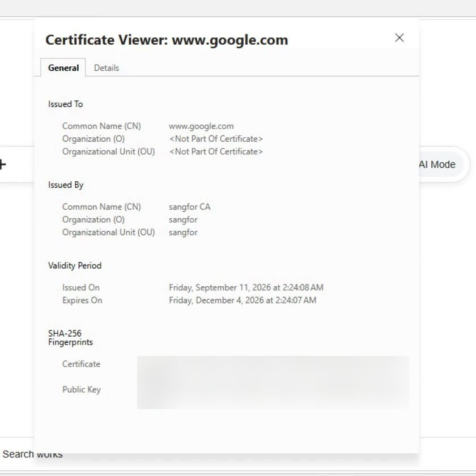476x476 pixels.
Task: Click Issued To Organizational Unit Not Part value
Action: pyautogui.click(x=216, y=151)
